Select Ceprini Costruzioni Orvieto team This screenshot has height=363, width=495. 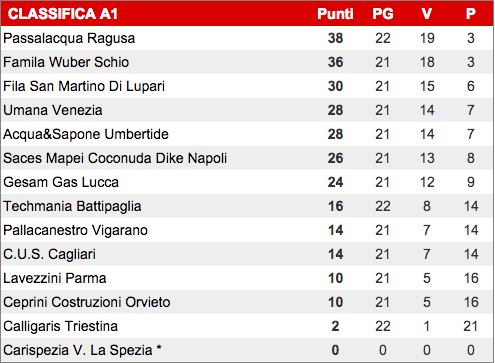87,302
